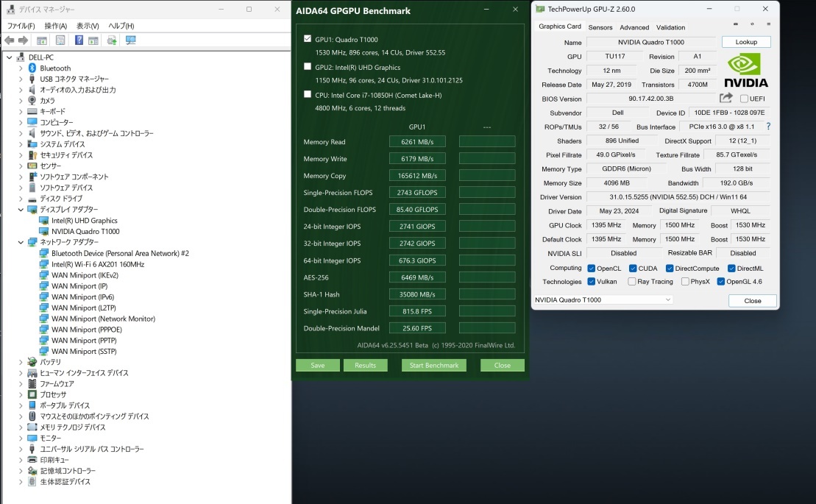Open the Help (ヘルプ(H)) menu
This screenshot has height=504, width=816.
click(121, 26)
